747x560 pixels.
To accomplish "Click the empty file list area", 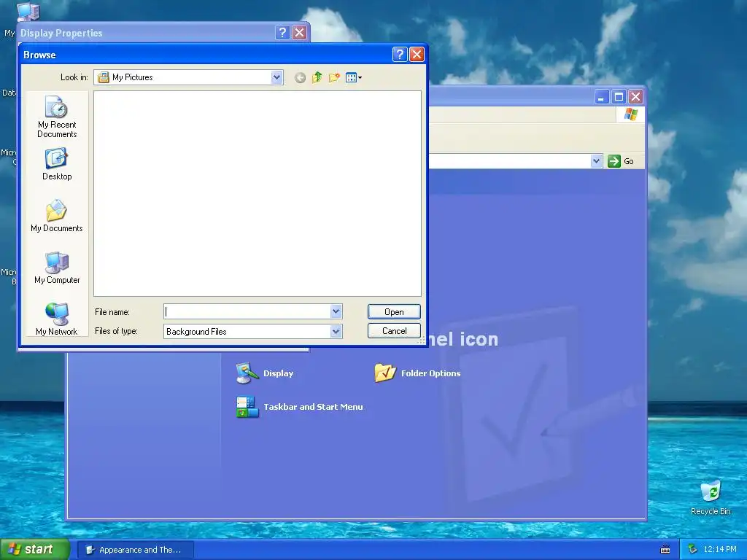I will (x=258, y=194).
